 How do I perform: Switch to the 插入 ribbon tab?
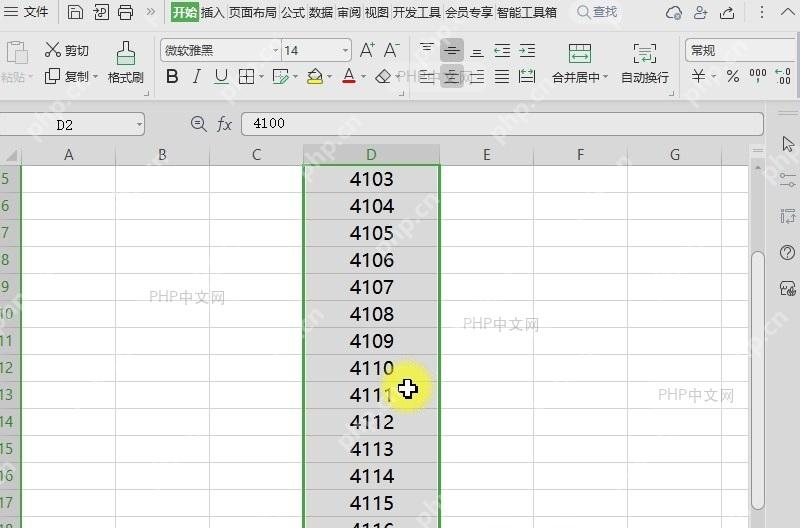tap(212, 12)
